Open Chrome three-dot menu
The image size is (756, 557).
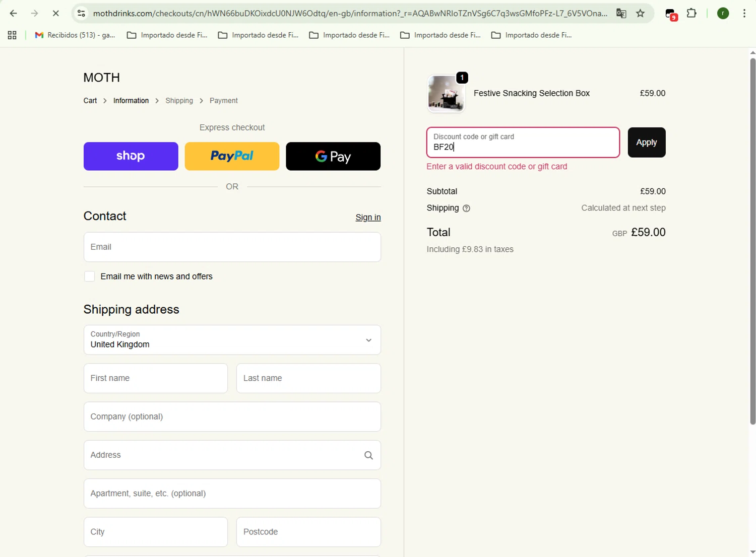[744, 14]
